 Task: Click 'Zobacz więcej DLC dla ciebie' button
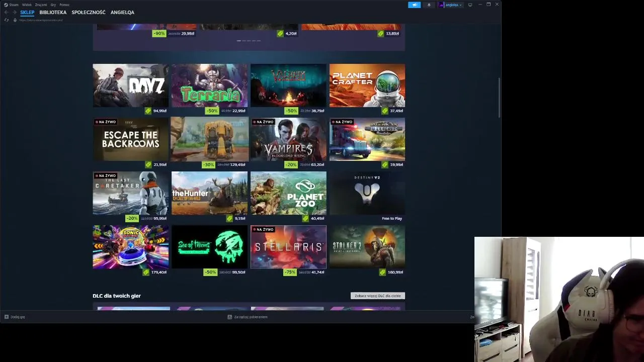[378, 296]
